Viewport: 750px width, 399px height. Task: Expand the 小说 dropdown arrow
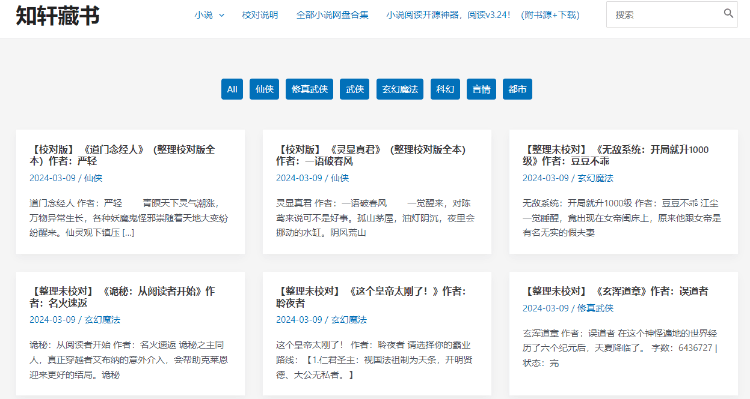click(x=221, y=15)
